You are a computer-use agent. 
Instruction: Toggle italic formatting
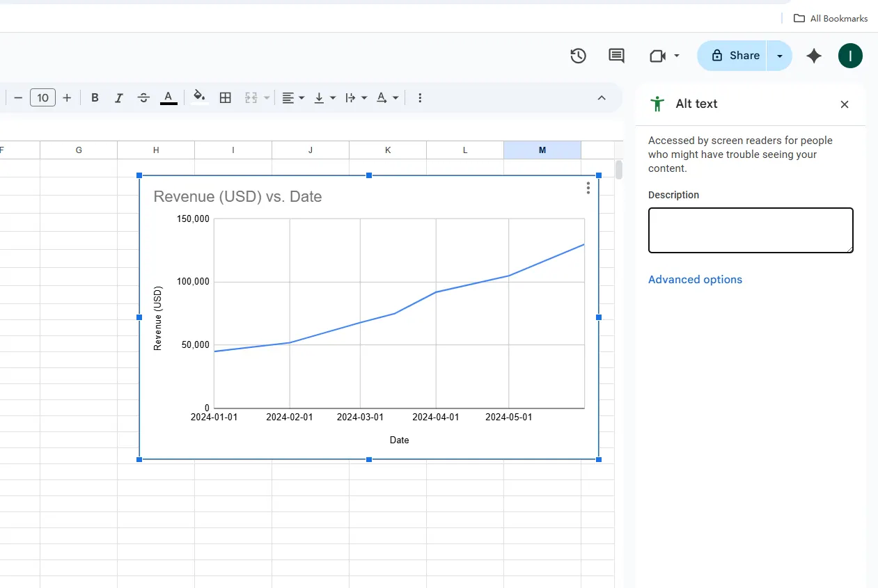[x=119, y=98]
